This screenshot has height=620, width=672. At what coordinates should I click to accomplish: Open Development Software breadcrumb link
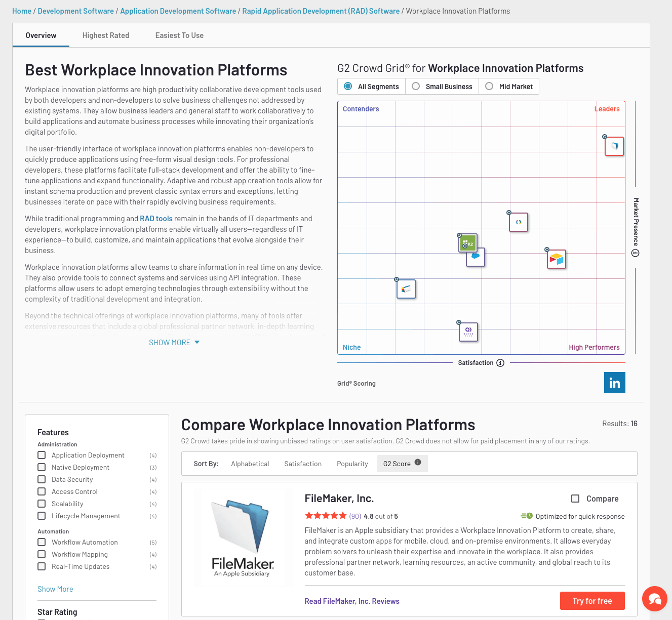point(76,11)
